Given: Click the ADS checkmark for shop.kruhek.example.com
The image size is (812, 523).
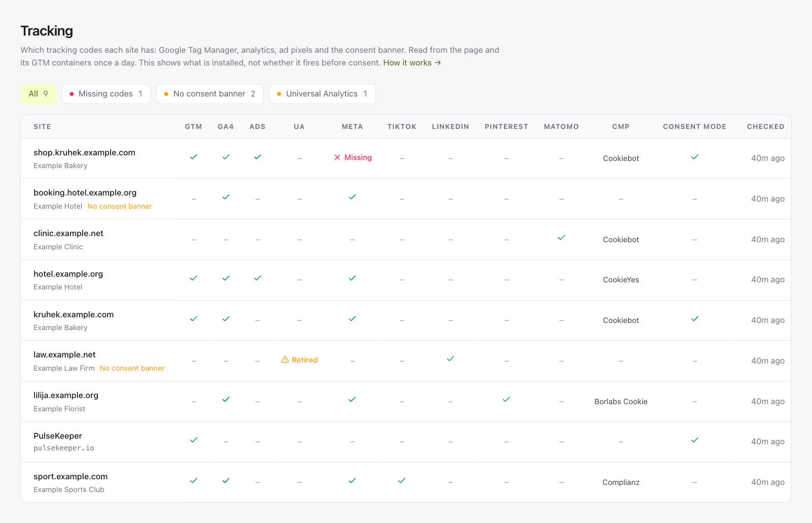Looking at the screenshot, I should 258,157.
